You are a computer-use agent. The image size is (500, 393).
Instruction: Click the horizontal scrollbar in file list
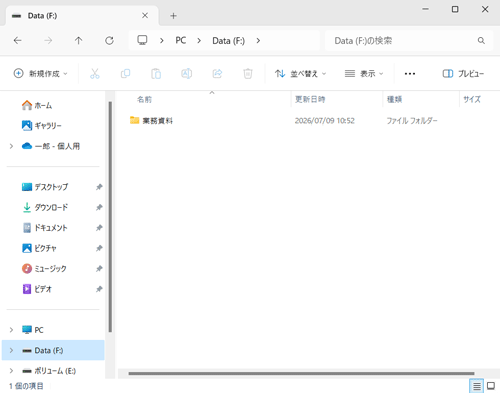tap(301, 373)
